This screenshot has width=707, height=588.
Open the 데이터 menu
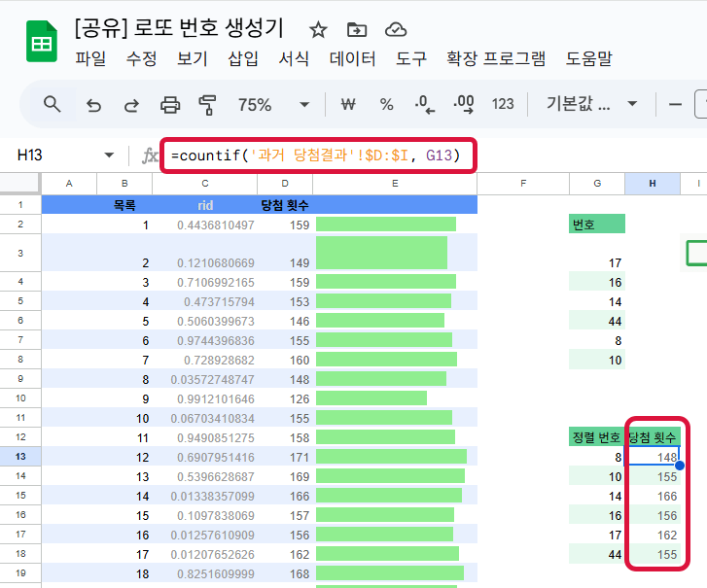(352, 59)
